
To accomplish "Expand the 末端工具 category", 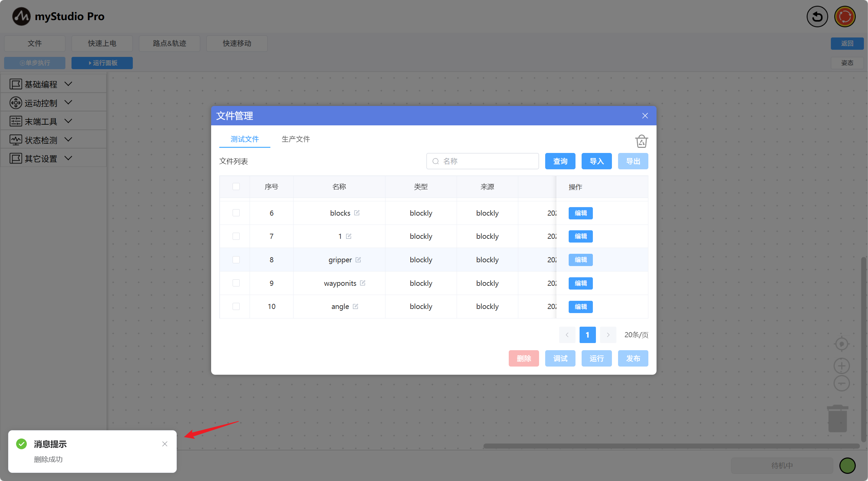I will 41,121.
